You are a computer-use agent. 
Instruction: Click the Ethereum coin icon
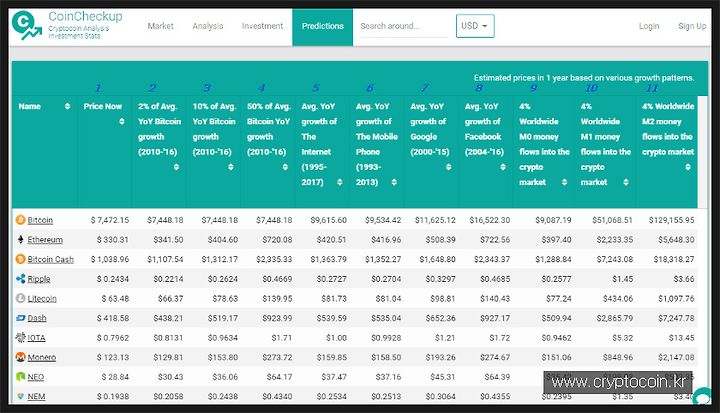click(x=20, y=239)
